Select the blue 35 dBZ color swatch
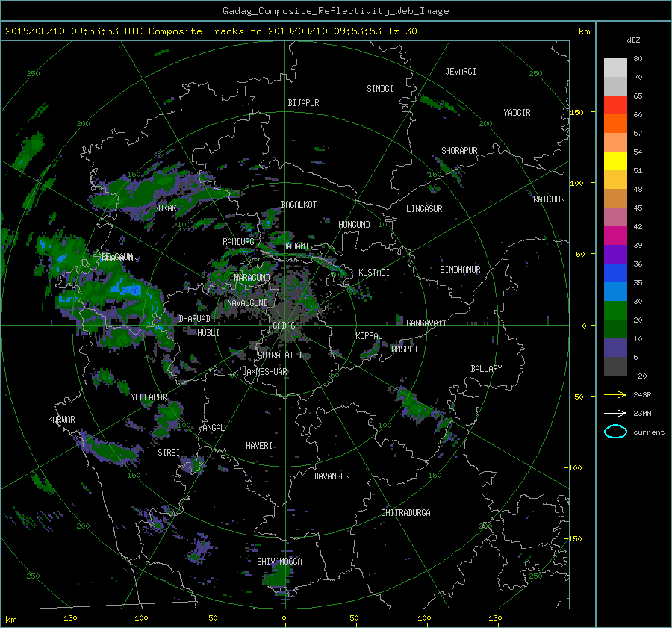Screen dimensions: 672x628 coord(615,273)
